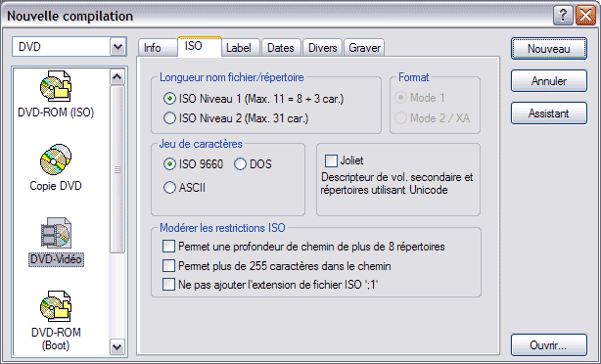Select the DVD-Vidéo compilation icon
Screen dimensions: 601x364
[x=56, y=233]
